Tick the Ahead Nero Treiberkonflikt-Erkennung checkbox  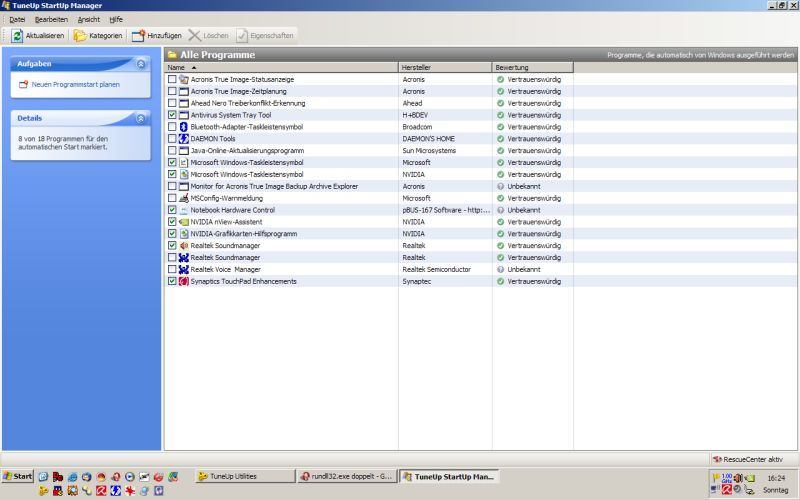pos(172,103)
